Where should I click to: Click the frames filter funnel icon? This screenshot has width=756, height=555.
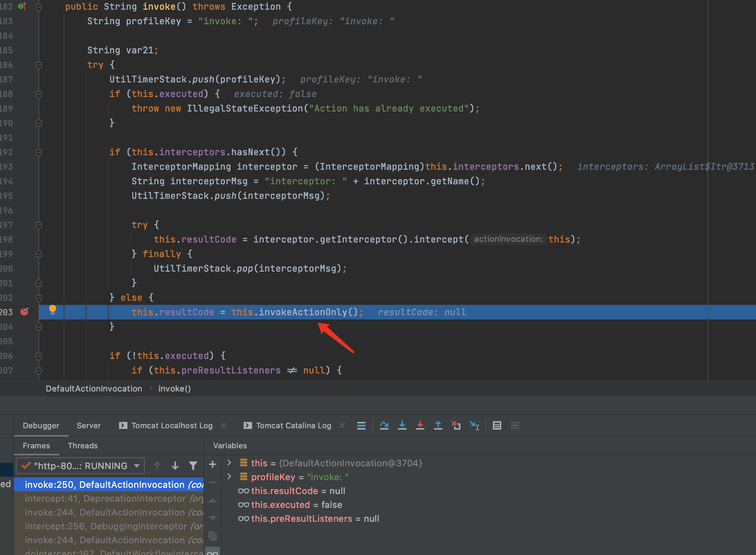(x=193, y=466)
